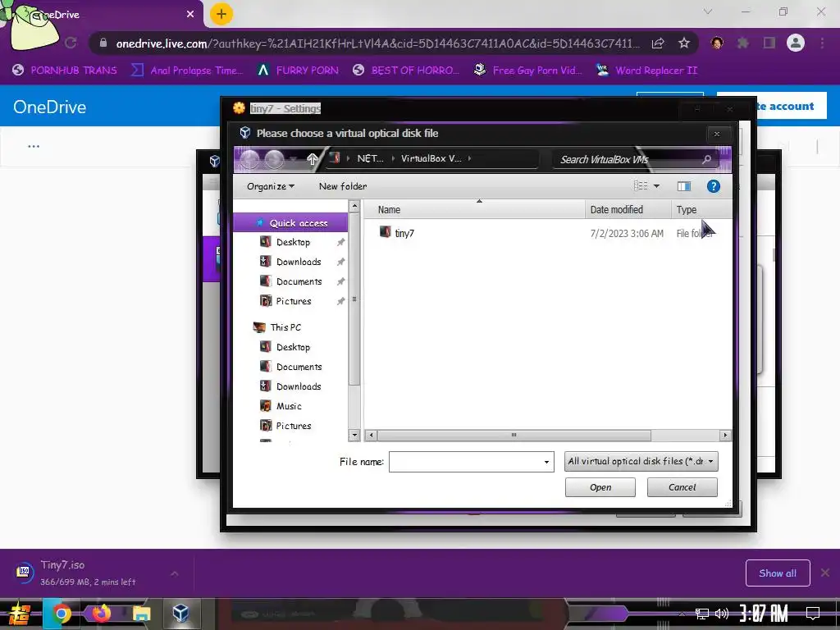Bookmark this page with the star icon

click(684, 43)
